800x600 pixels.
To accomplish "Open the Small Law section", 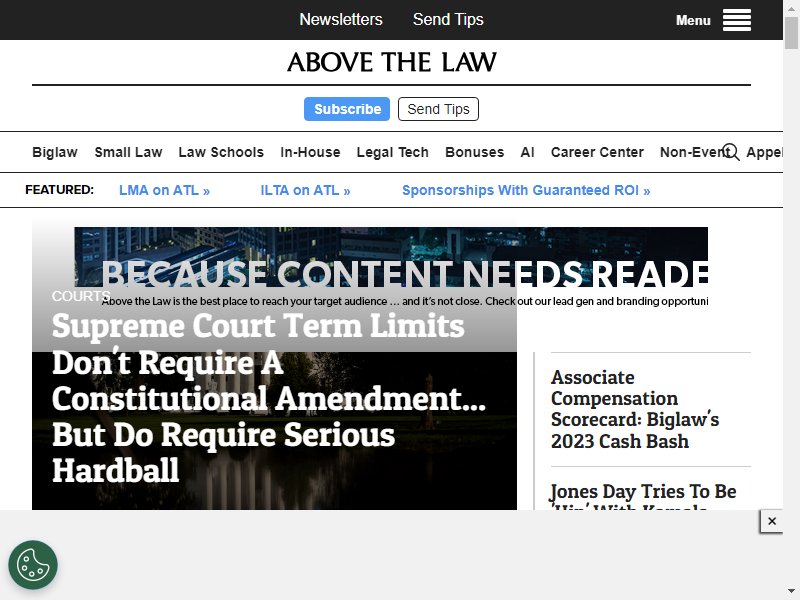I will [128, 152].
